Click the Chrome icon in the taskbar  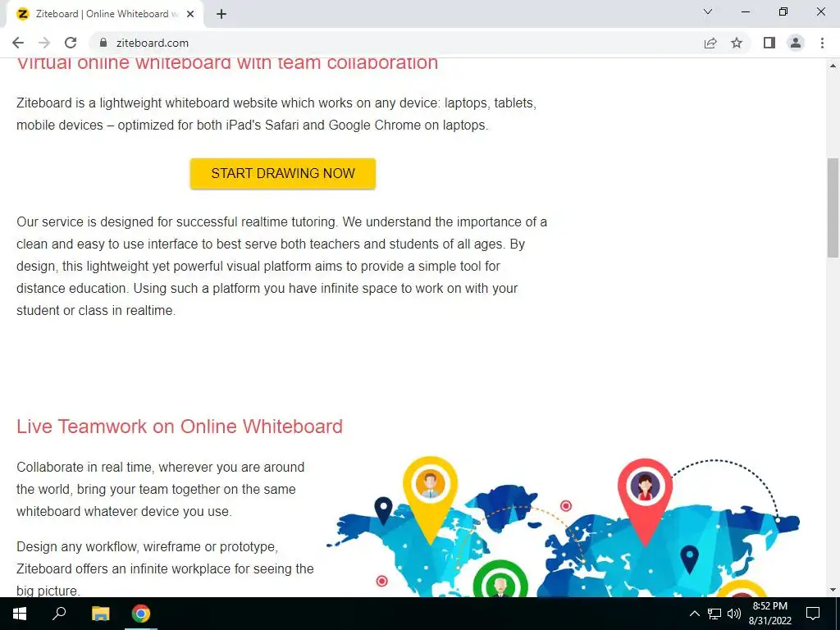(x=141, y=614)
